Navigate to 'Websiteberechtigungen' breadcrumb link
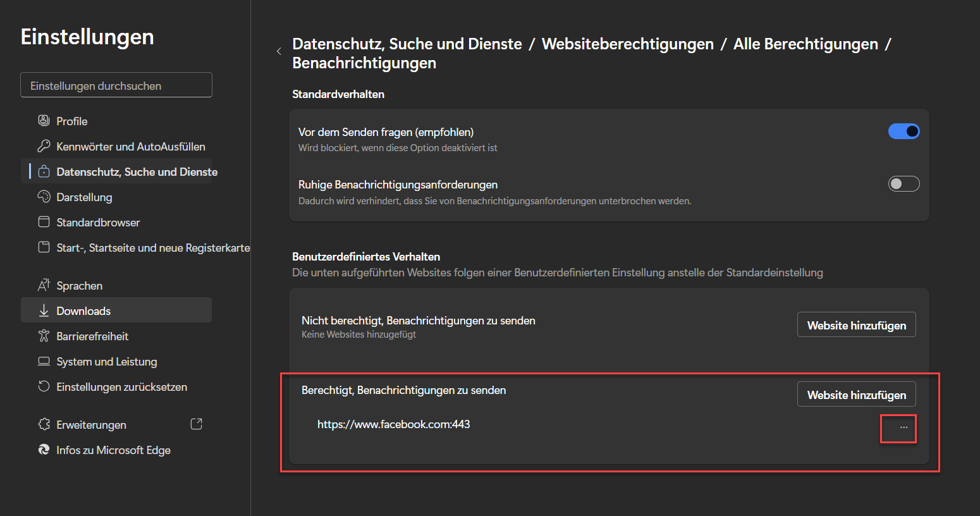The width and height of the screenshot is (980, 516). pos(627,44)
